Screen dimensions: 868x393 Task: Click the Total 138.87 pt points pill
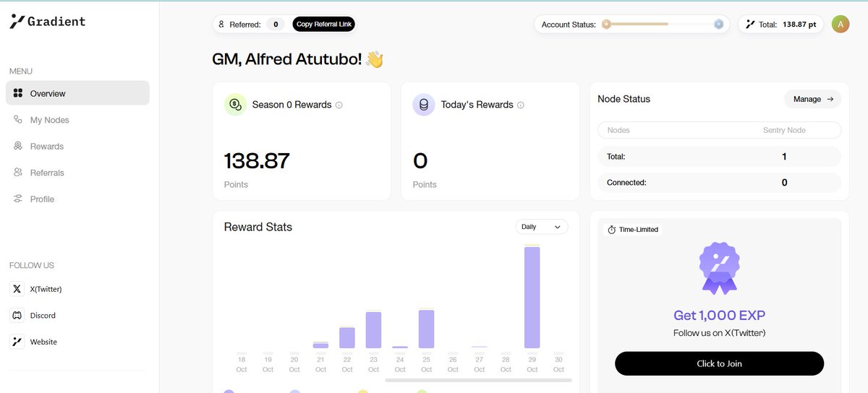781,25
